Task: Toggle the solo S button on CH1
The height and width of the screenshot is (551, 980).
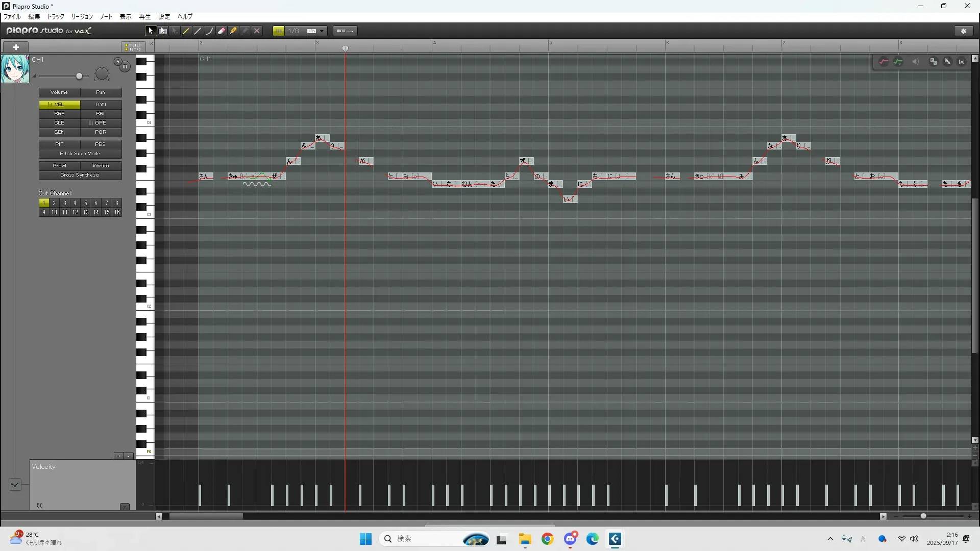Action: point(118,62)
